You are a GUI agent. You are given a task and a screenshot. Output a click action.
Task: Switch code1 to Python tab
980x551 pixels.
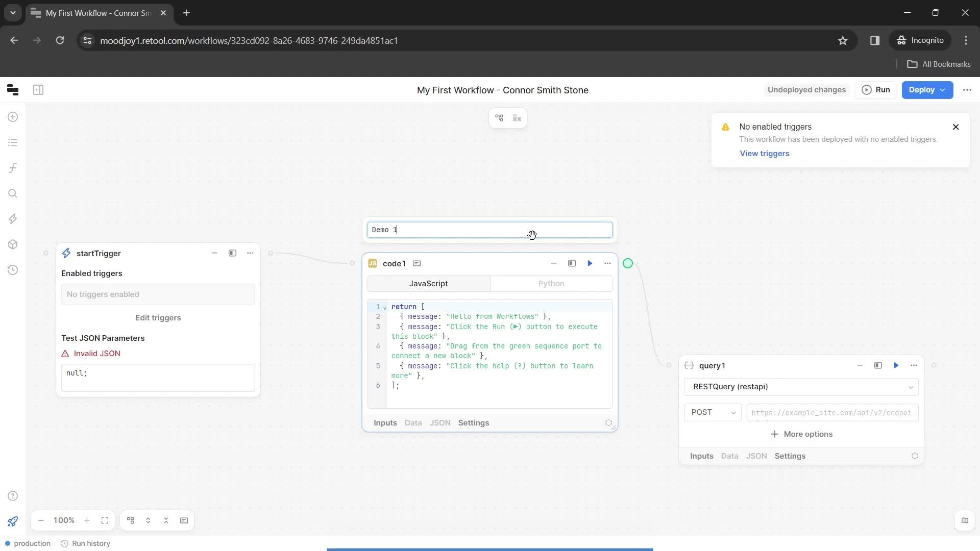551,284
